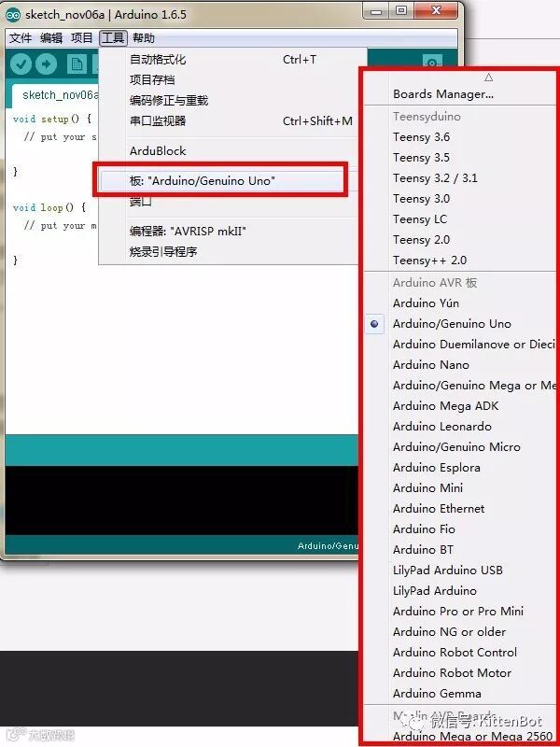Screen dimensions: 560x747
Task: Open 串口监视器 from Tools menu
Action: 232,121
